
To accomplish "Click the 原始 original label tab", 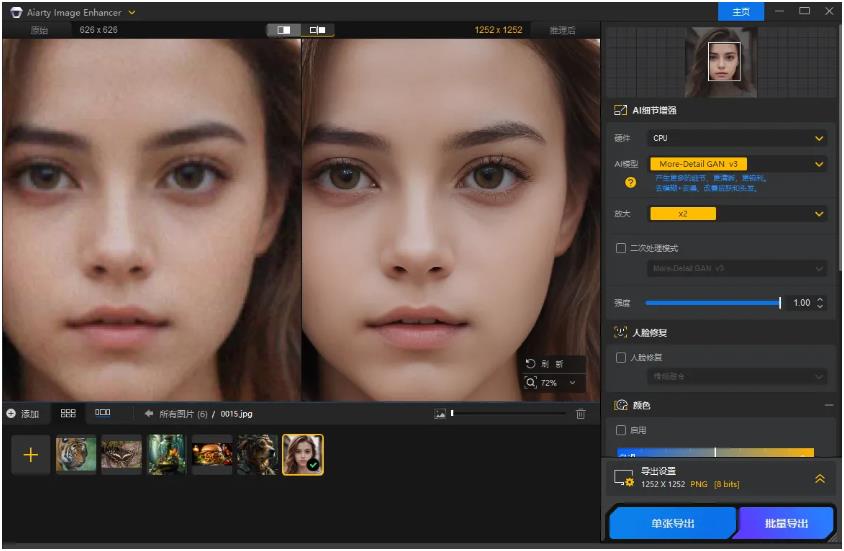I will point(39,30).
